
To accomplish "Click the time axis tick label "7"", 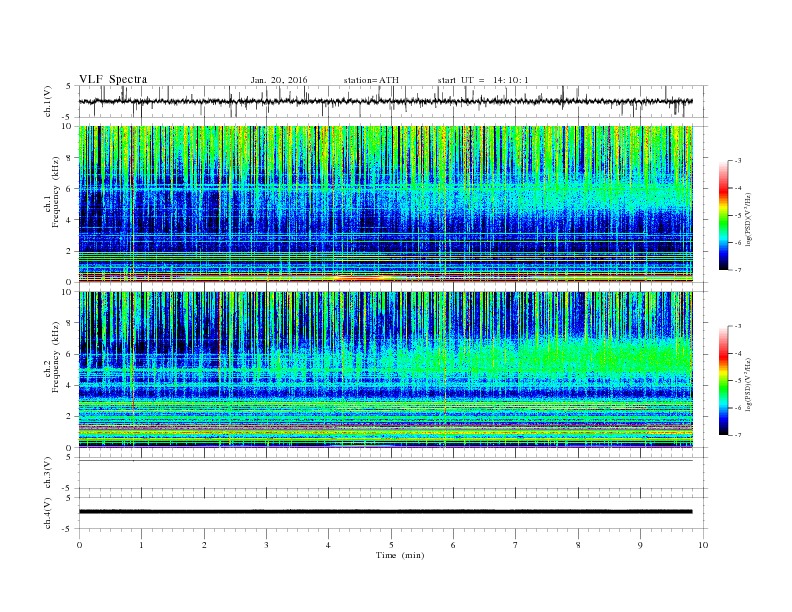I will pyautogui.click(x=516, y=545).
